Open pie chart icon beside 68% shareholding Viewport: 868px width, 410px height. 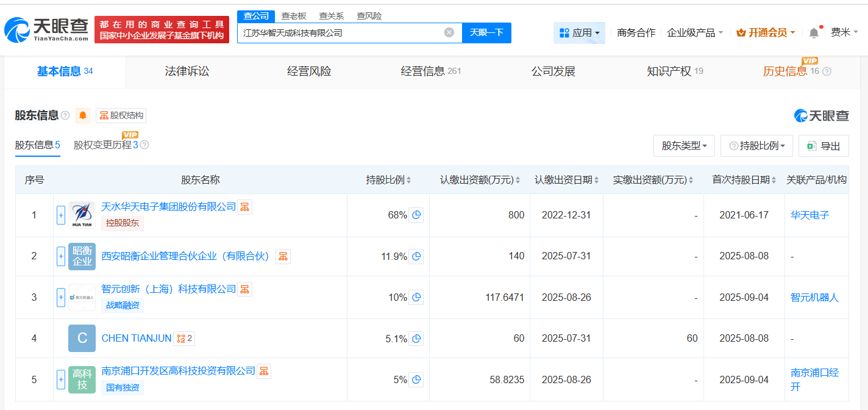click(416, 215)
